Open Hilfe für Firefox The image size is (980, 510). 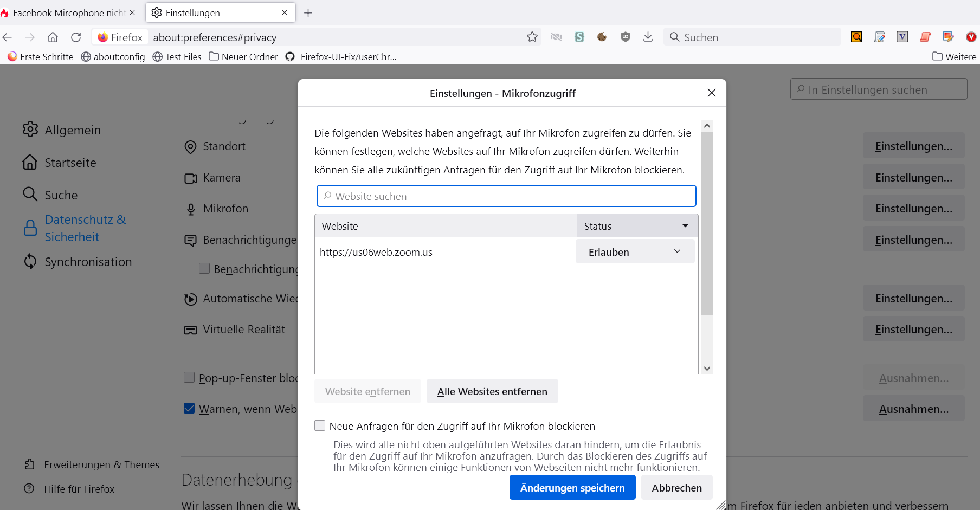click(x=69, y=489)
